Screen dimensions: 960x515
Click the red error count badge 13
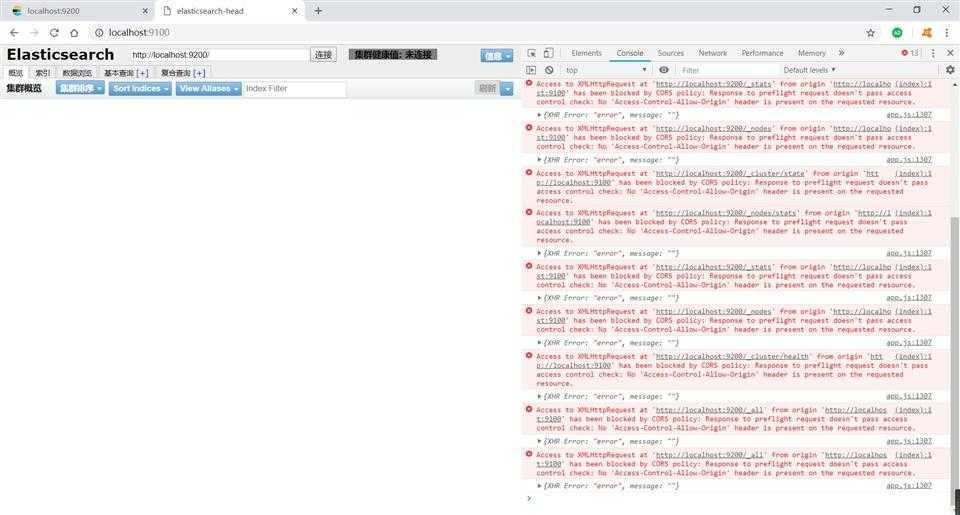[x=910, y=53]
